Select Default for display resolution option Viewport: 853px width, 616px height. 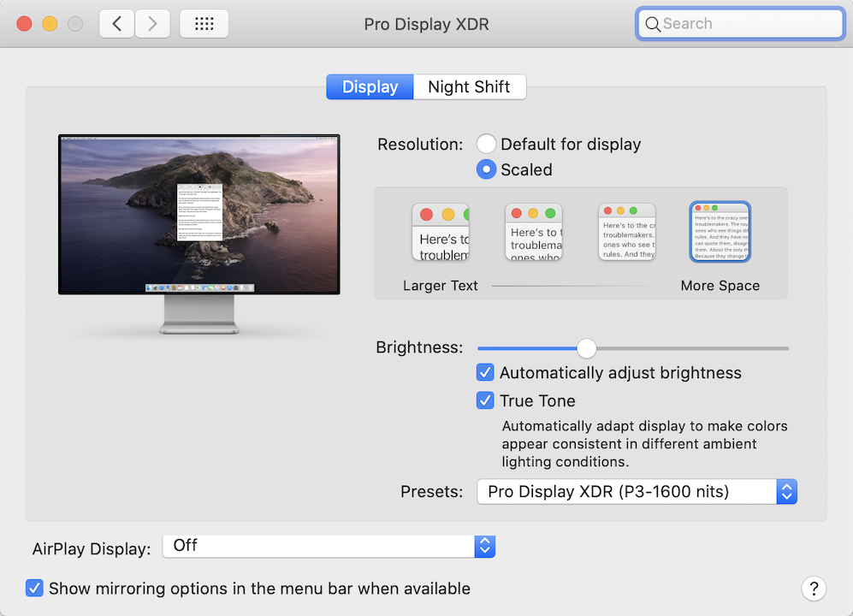tap(486, 144)
